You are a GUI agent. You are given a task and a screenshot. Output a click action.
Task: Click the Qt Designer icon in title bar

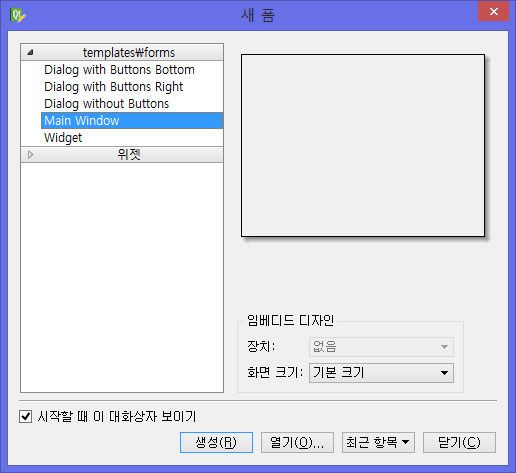tap(17, 15)
